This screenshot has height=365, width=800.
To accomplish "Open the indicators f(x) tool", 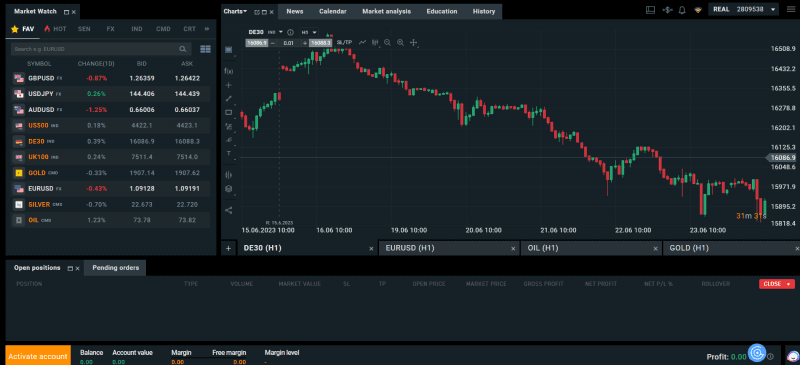I will (x=229, y=71).
